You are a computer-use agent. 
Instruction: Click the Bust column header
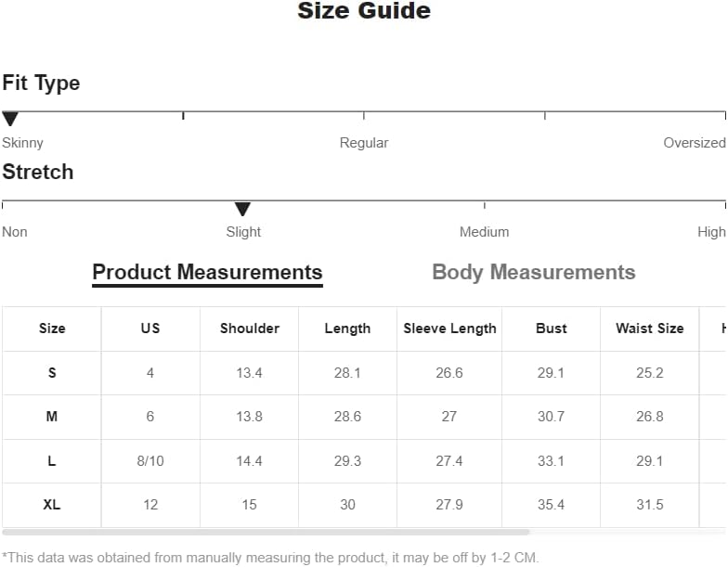[552, 329]
